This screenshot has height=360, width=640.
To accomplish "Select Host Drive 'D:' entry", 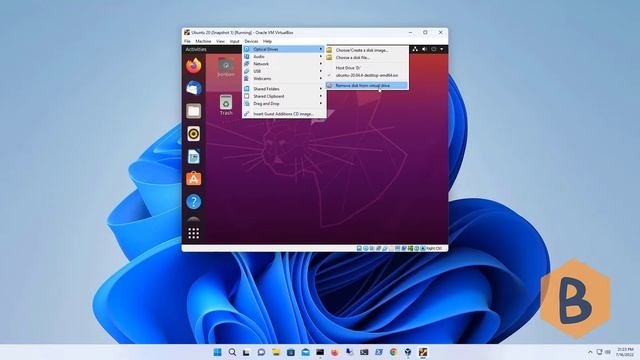I will pos(367,68).
